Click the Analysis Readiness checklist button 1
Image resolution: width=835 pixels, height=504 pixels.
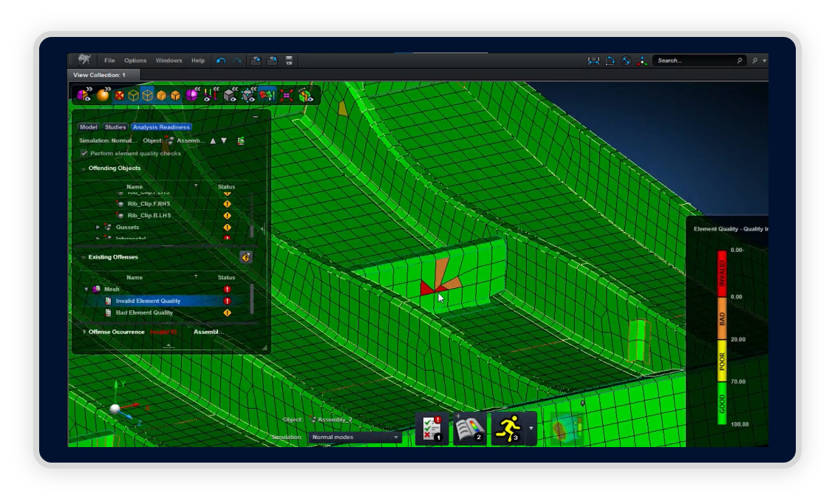[432, 429]
